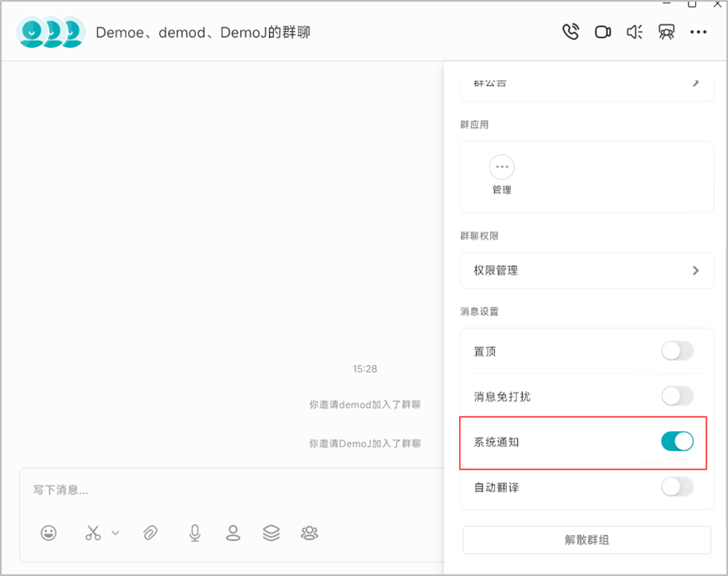Open the stacked layers icon
Viewport: 728px width, 576px height.
pos(271,532)
